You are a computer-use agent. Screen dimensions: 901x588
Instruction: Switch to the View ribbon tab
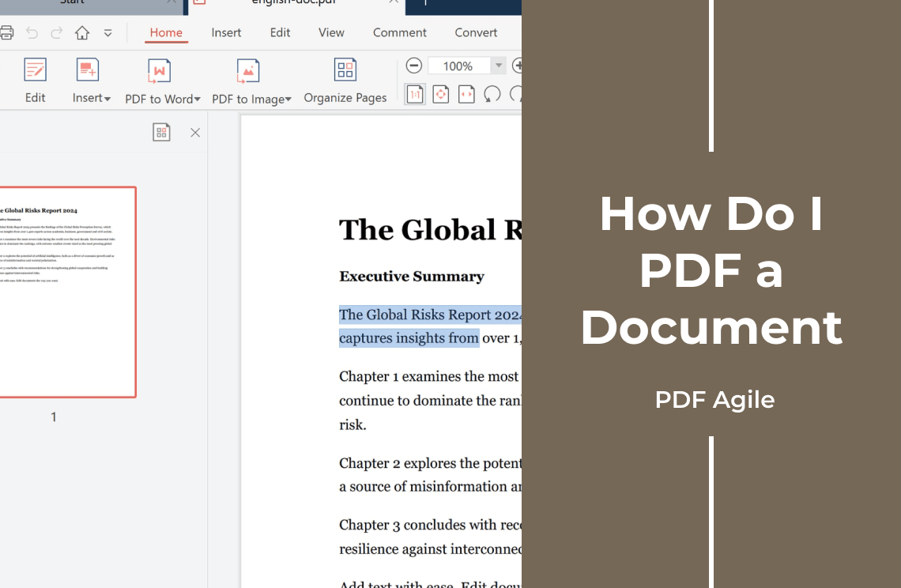(332, 32)
